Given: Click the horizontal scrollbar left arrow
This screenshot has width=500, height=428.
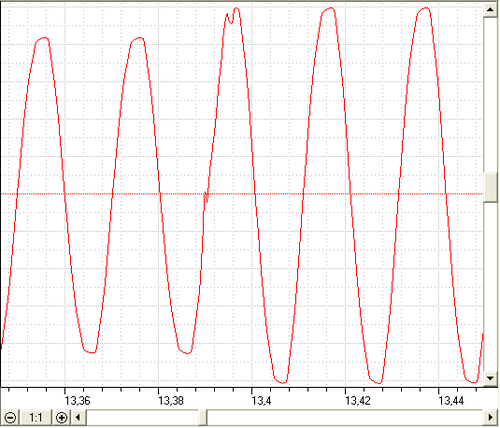Looking at the screenshot, I should tap(78, 417).
